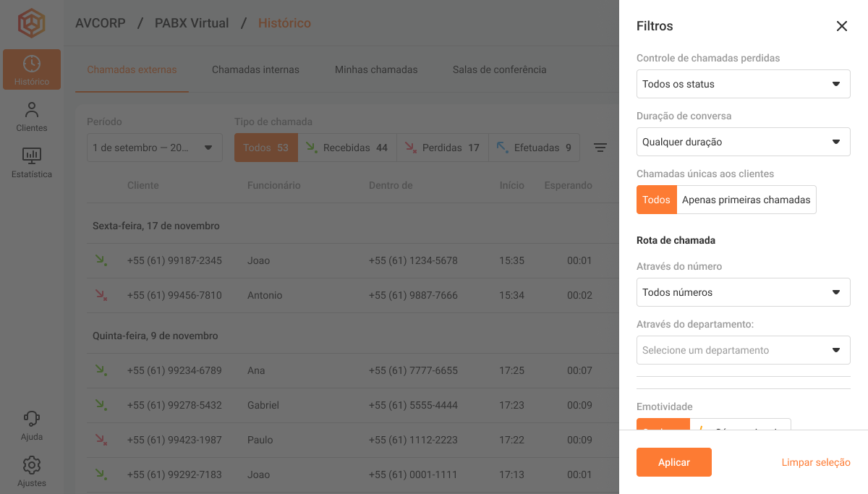The image size is (868, 494).
Task: Click the filter lines icon
Action: pos(600,148)
